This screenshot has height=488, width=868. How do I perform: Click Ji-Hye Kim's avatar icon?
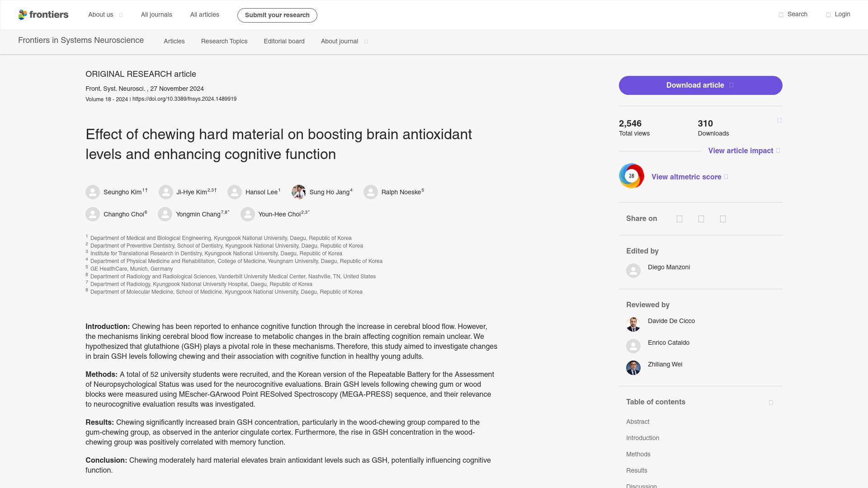[x=166, y=192]
